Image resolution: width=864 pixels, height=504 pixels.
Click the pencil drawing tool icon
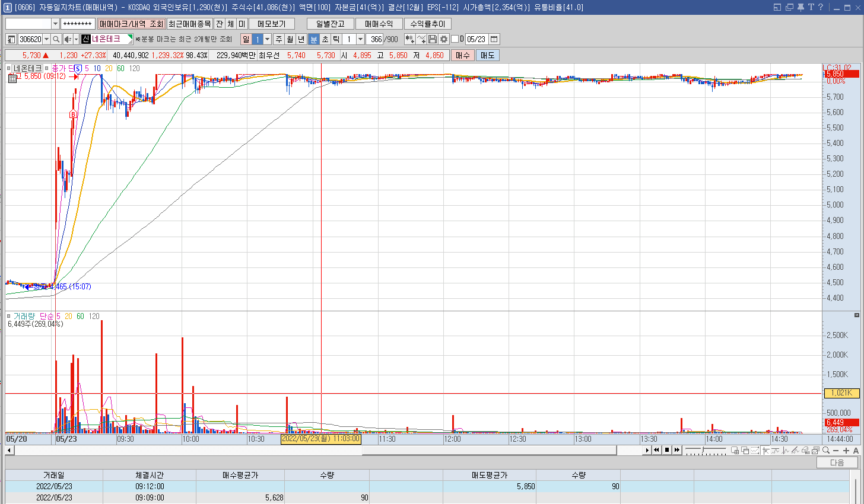[795, 450]
